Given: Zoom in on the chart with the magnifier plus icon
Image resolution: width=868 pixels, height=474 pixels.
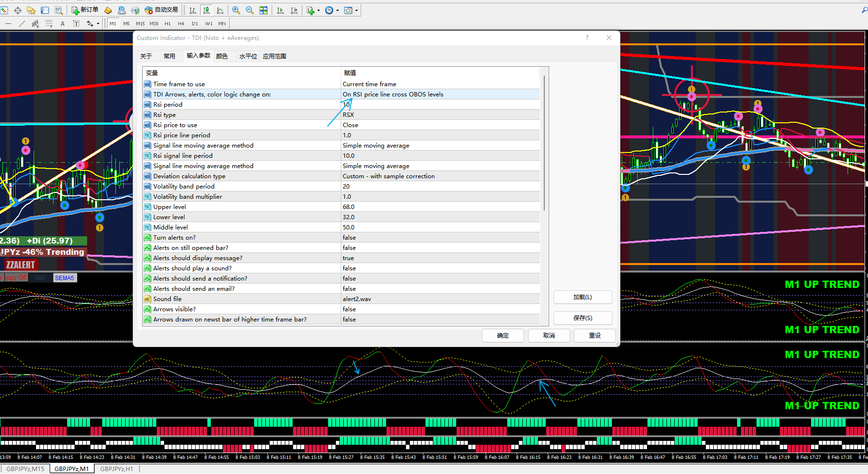Looking at the screenshot, I should click(x=236, y=10).
